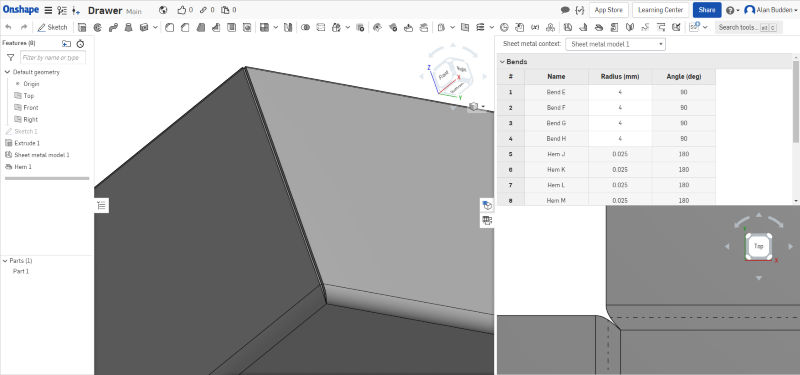Select the Revolve tool

pyautogui.click(x=97, y=27)
